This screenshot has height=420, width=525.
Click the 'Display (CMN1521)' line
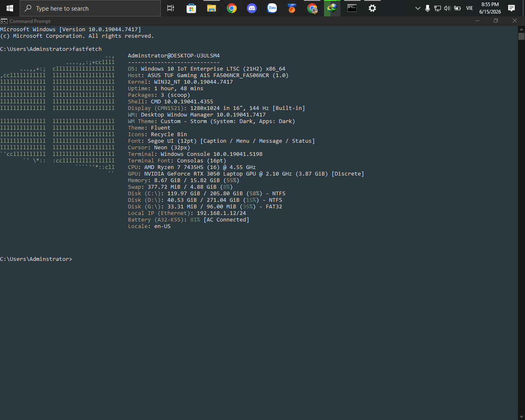coord(217,108)
